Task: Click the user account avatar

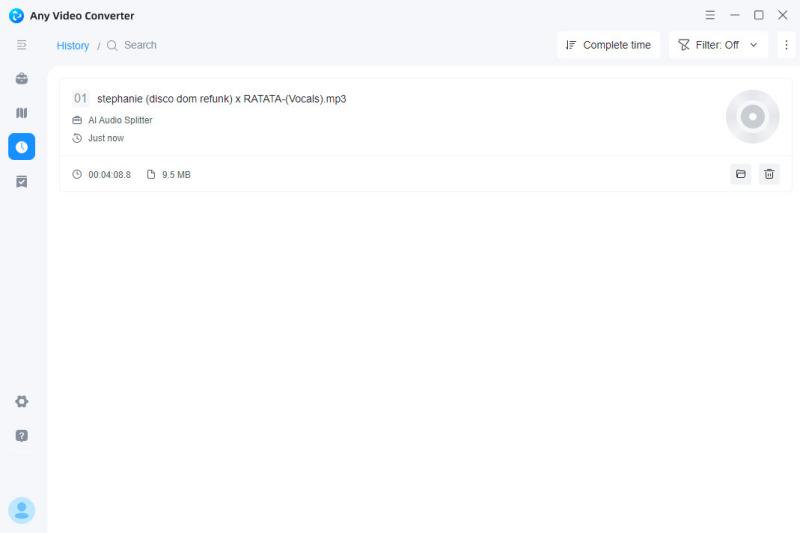Action: point(22,510)
